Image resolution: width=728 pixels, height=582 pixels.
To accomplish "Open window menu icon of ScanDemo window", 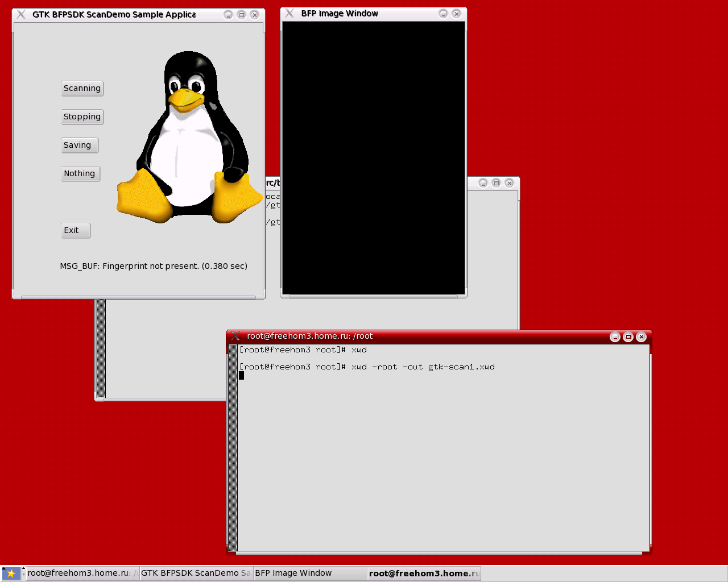I will (21, 14).
